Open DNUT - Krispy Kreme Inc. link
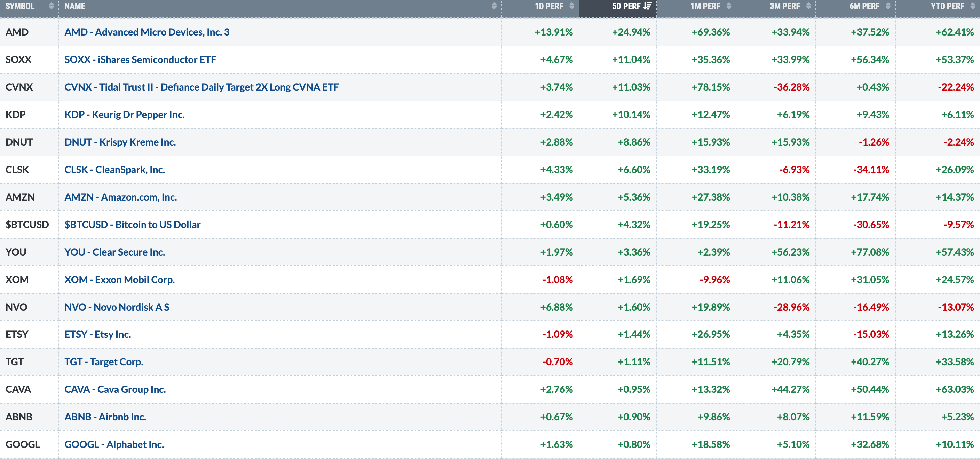 coord(120,142)
